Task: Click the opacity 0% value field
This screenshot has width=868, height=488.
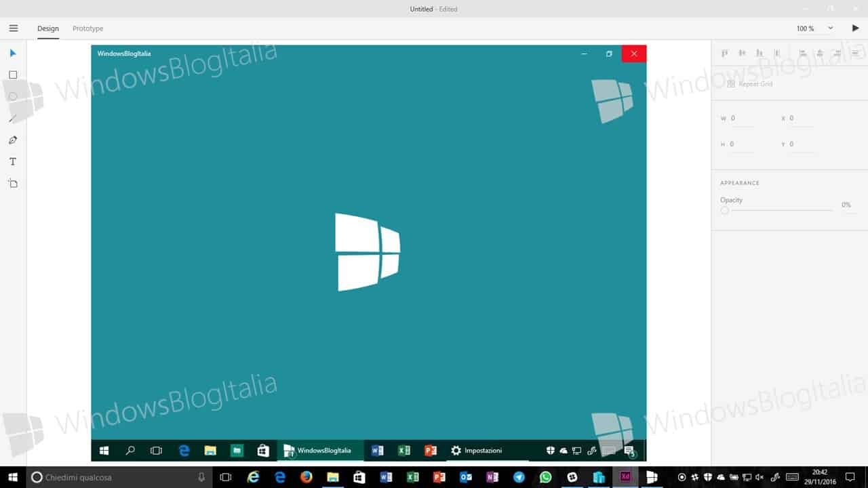Action: (846, 205)
